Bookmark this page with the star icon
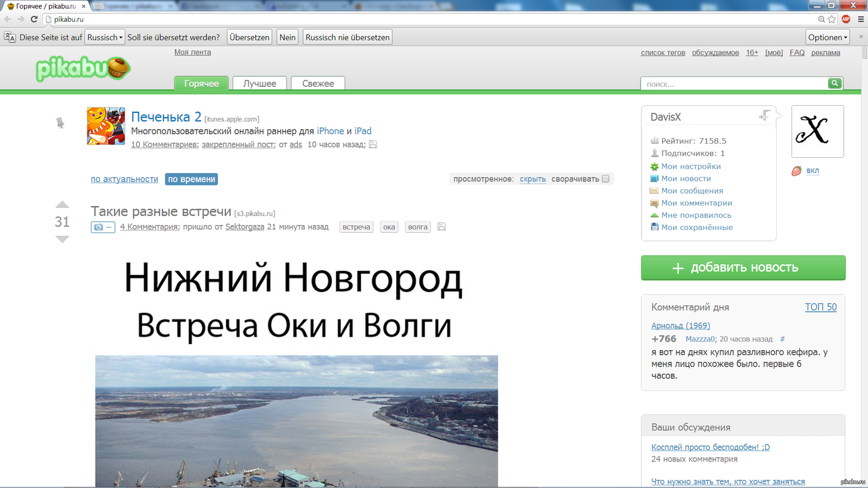 pyautogui.click(x=832, y=19)
